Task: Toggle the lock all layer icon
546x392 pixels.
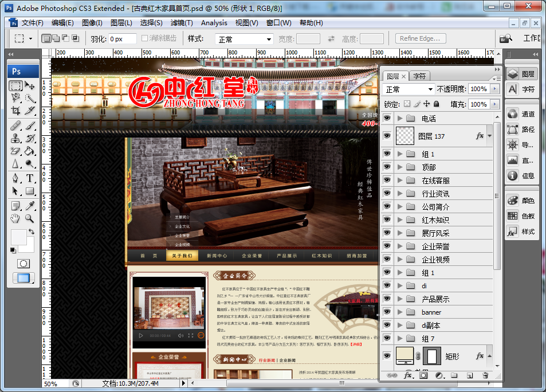Action: pos(437,104)
